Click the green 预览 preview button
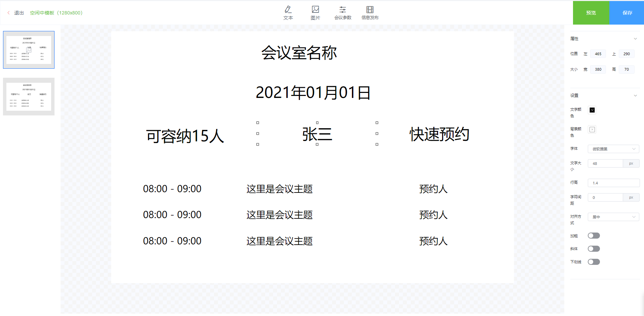The height and width of the screenshot is (316, 644). [x=591, y=13]
